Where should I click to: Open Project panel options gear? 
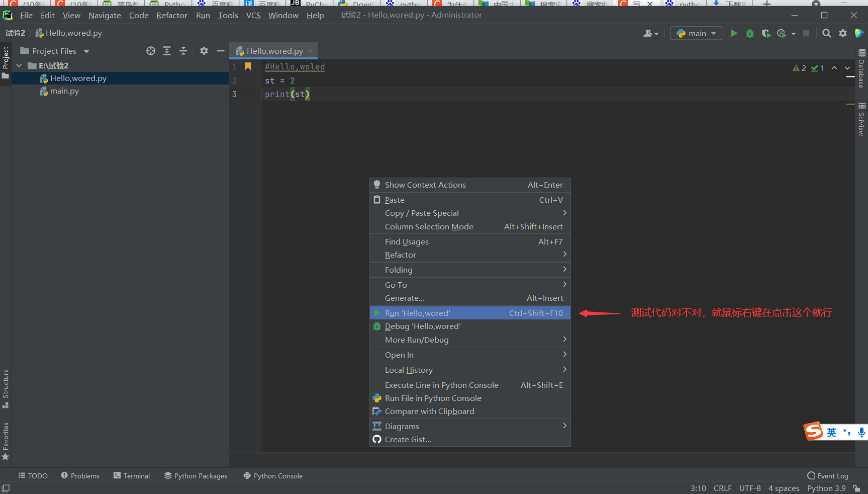pyautogui.click(x=204, y=51)
